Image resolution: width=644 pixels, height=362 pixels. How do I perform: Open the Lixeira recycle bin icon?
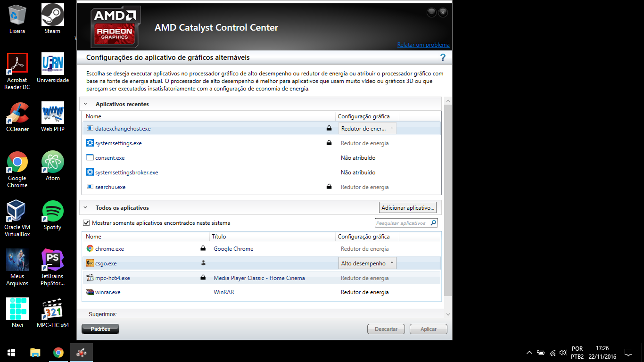pyautogui.click(x=17, y=18)
